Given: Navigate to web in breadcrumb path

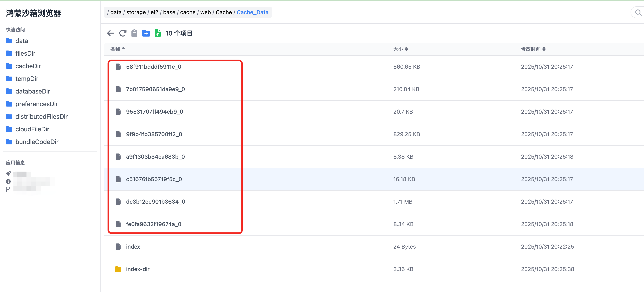Looking at the screenshot, I should (205, 12).
